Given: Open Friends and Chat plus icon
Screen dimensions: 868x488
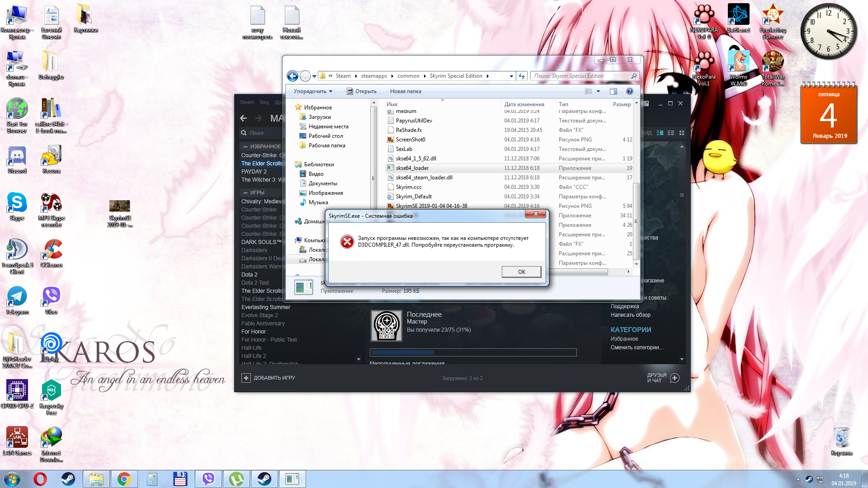Looking at the screenshot, I should 675,378.
